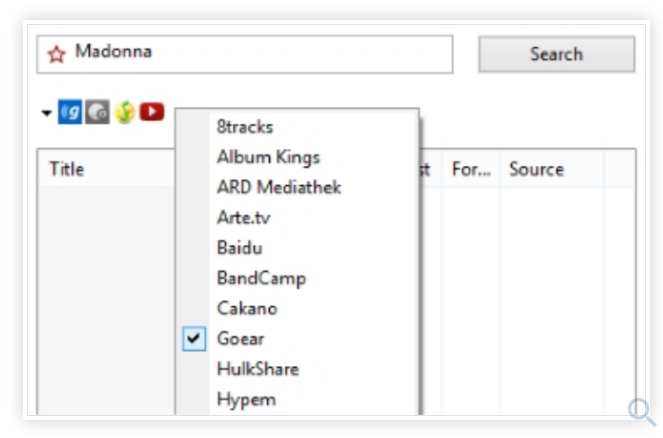Select Baidu in the source menu
This screenshot has height=438, width=663.
click(x=239, y=248)
